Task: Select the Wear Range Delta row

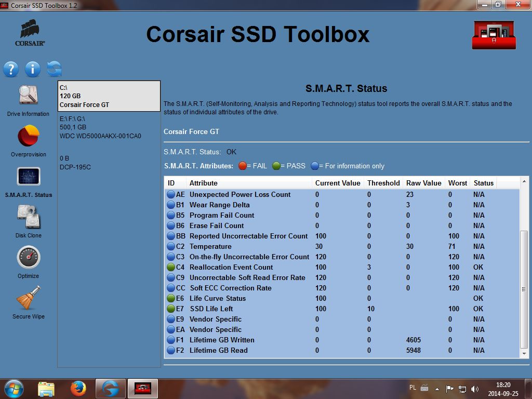Action: point(342,205)
